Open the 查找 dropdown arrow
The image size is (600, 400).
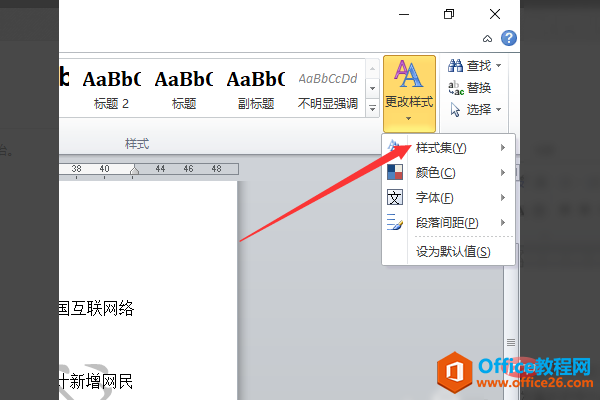(499, 65)
